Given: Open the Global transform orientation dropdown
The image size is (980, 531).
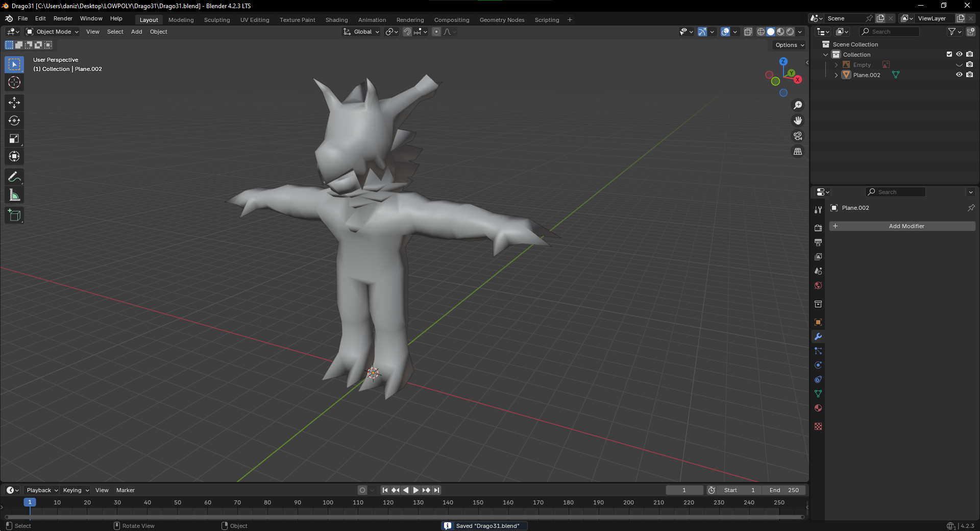Looking at the screenshot, I should (361, 32).
